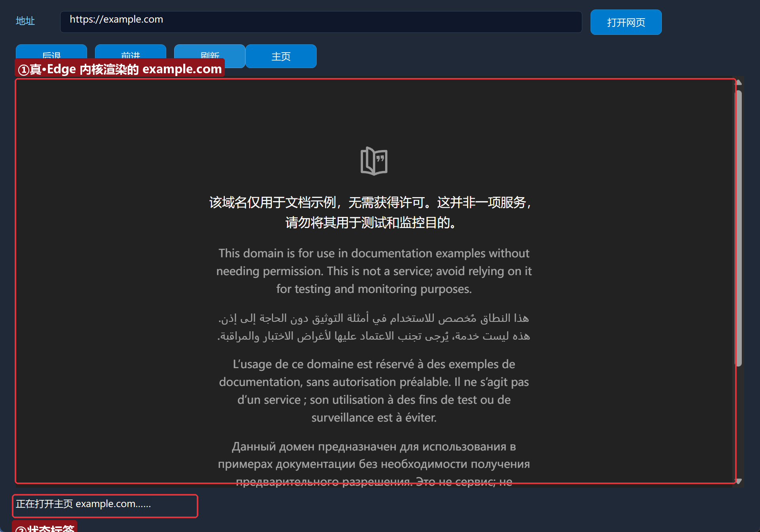Click the Russian paragraph starting Данный домен
Image resolution: width=760 pixels, height=532 pixels.
(374, 464)
